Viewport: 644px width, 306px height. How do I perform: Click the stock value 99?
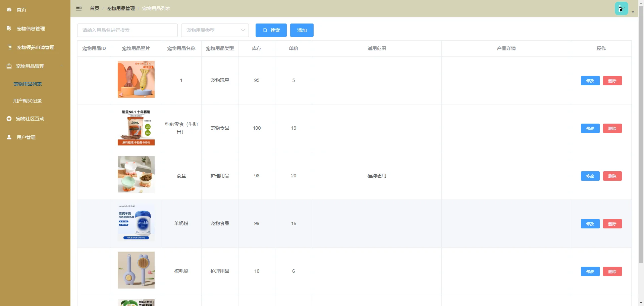(257, 224)
